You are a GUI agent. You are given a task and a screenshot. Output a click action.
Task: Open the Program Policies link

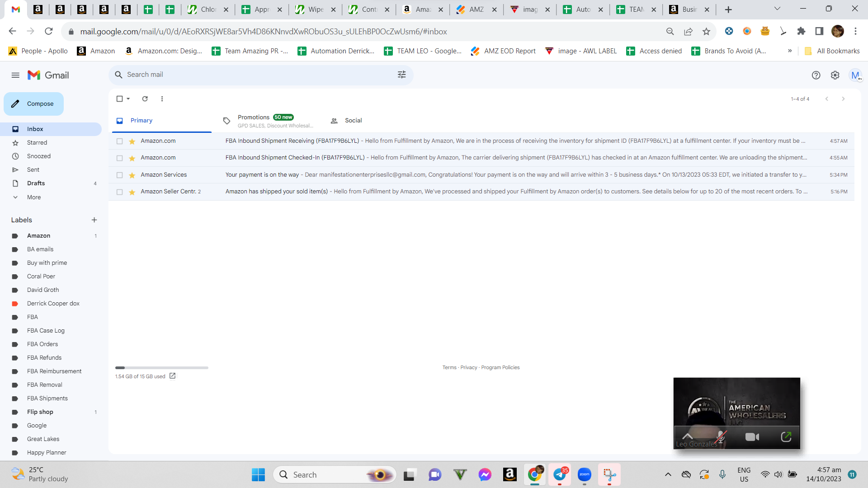(500, 368)
